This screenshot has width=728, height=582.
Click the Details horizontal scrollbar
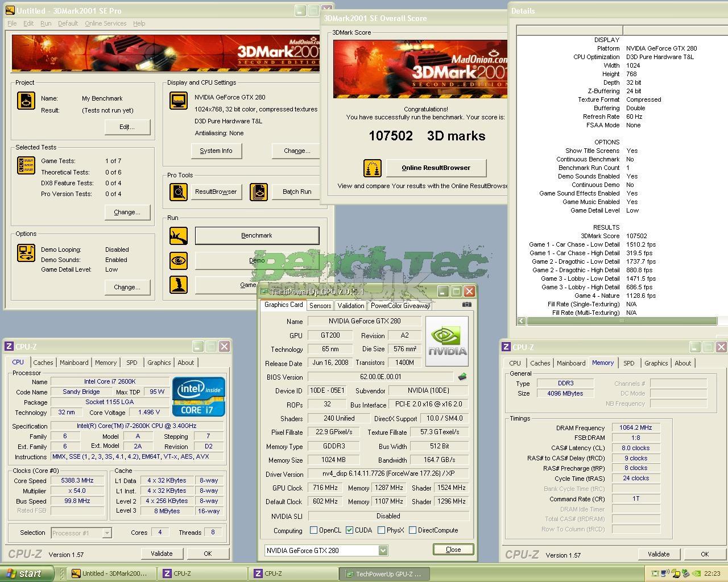click(621, 321)
